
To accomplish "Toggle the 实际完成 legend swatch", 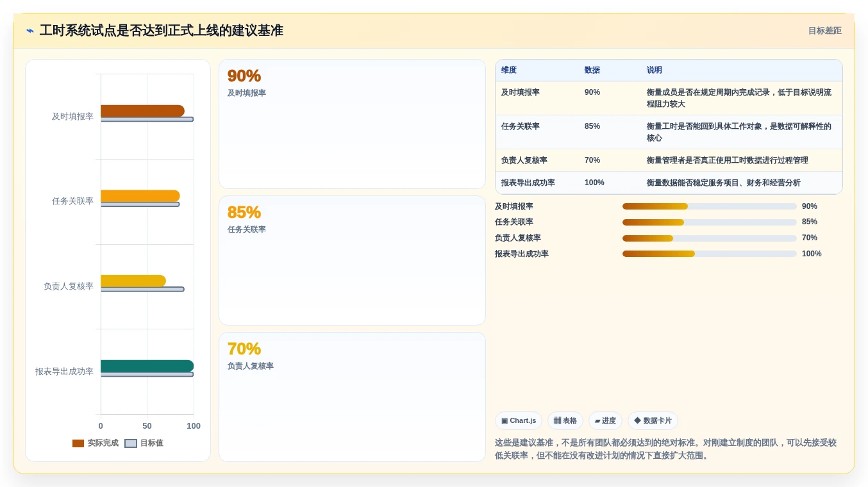I will [x=78, y=443].
